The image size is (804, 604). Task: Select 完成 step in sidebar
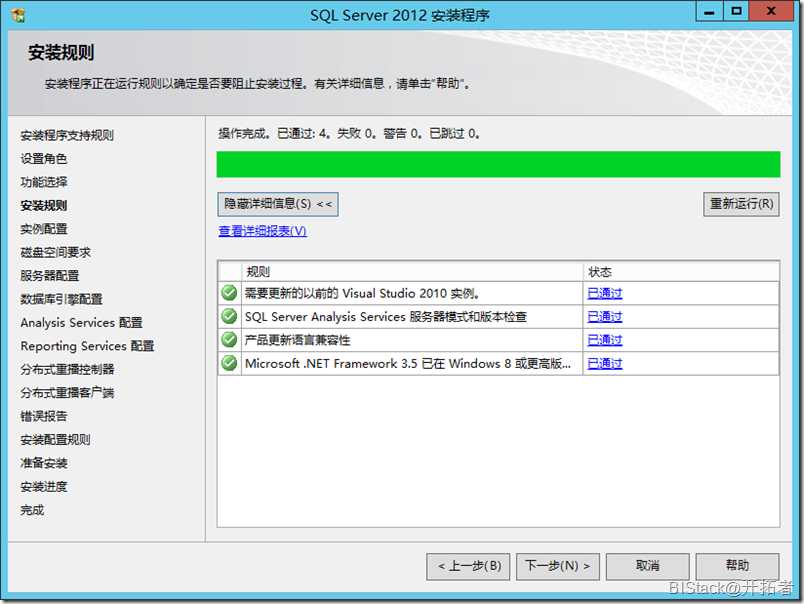[x=32, y=510]
